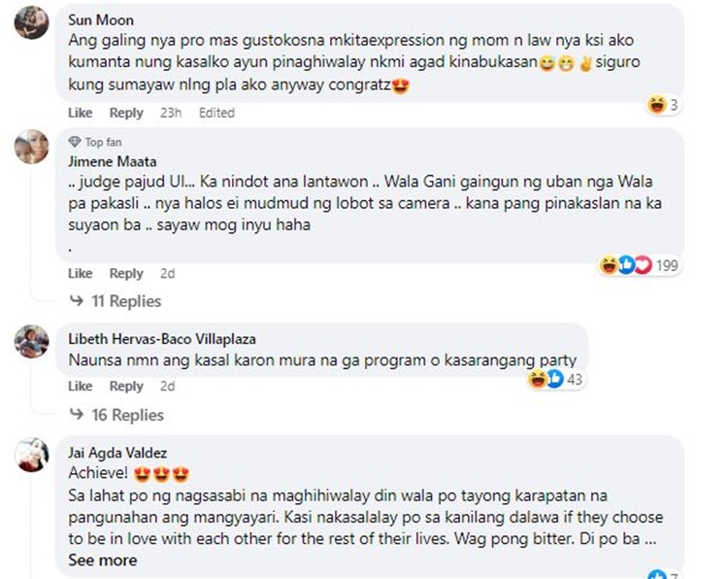Reply to Sun Moon's comment
Viewport: 728px width, 579px height.
126,113
